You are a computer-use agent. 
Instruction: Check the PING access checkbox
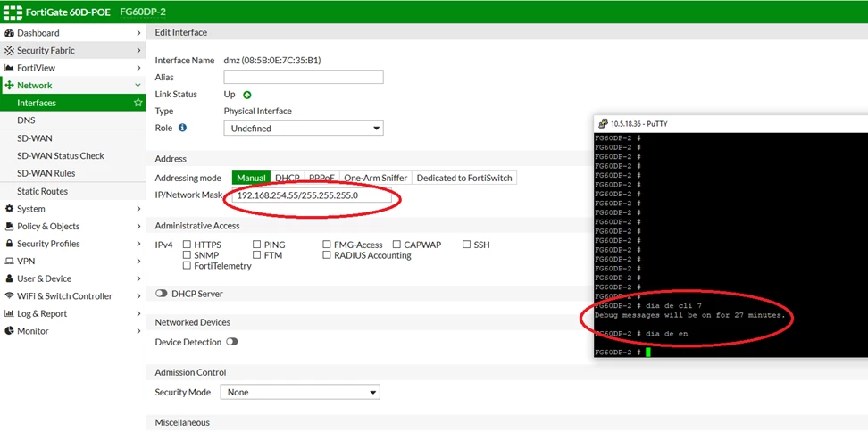tap(257, 245)
